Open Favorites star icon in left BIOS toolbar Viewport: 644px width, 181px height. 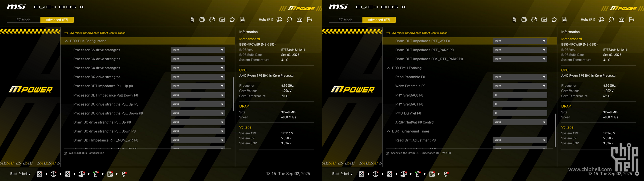point(232,20)
